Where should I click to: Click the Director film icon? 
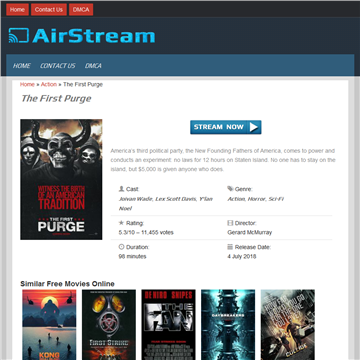pos(230,223)
